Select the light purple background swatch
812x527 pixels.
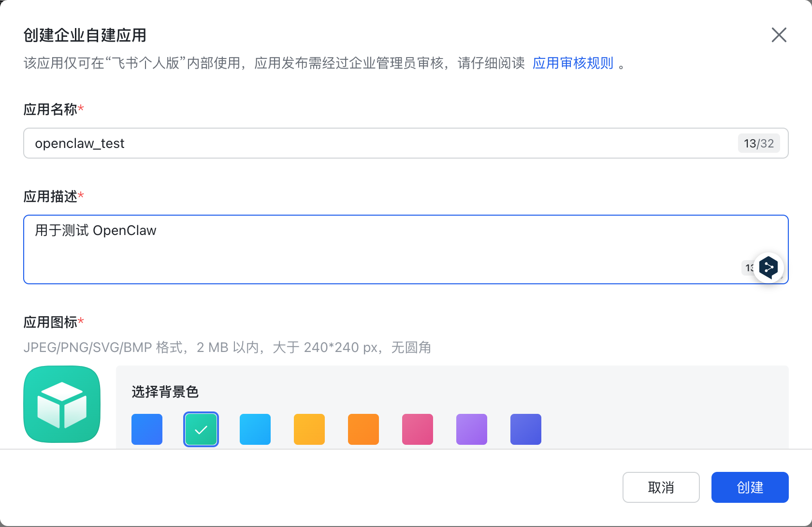point(472,429)
